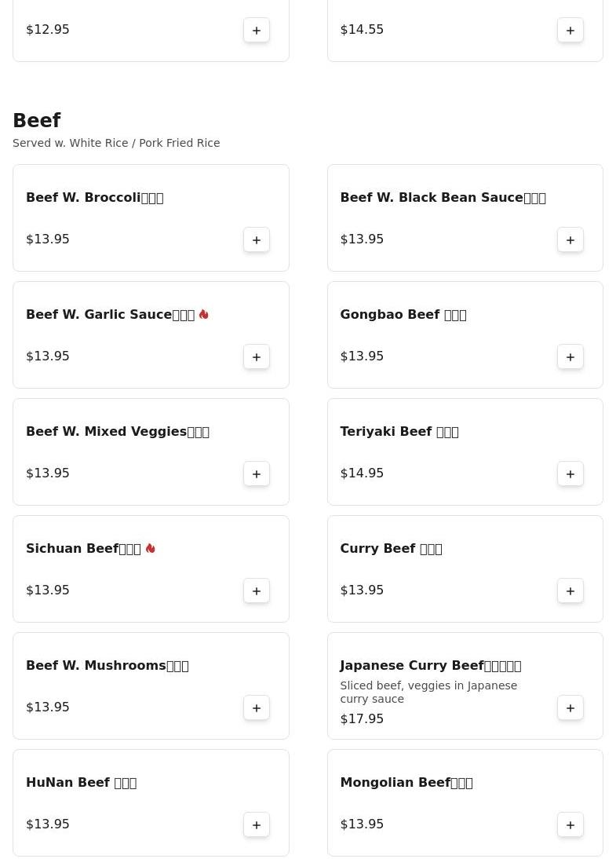Add Curry Beef to order

tap(570, 590)
